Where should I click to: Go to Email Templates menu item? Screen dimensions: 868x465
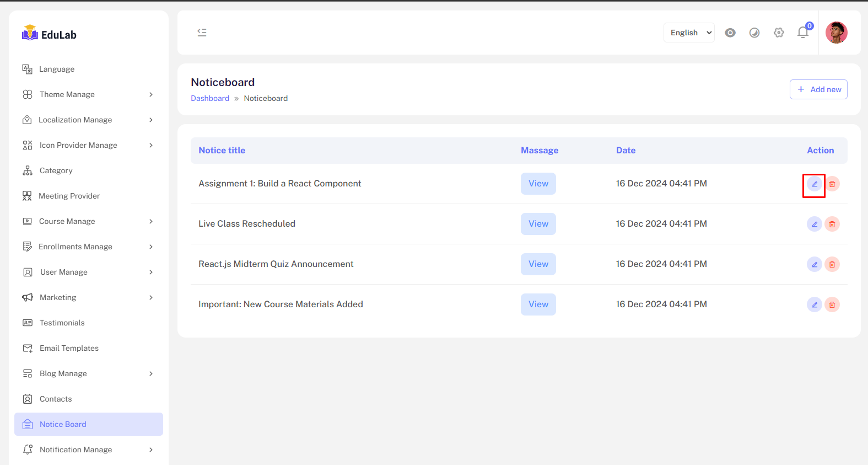(x=69, y=348)
